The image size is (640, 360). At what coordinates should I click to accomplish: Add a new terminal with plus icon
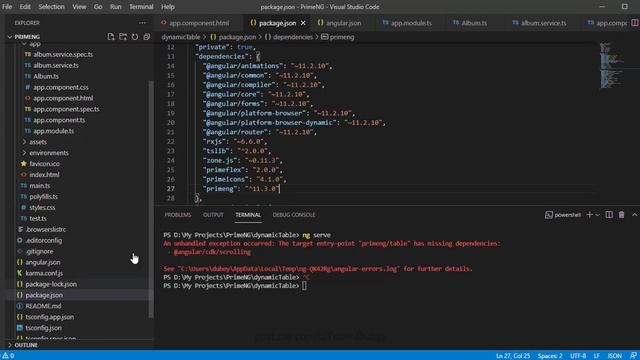click(x=589, y=215)
